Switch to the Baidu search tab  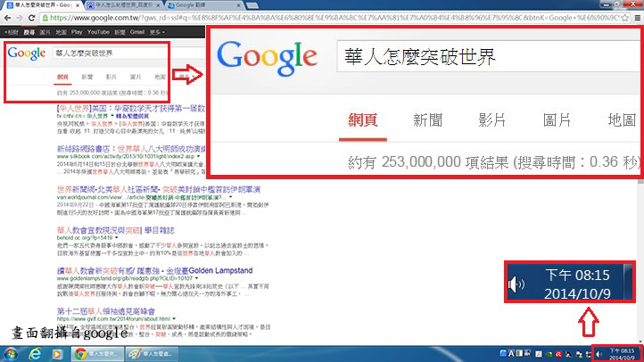coord(123,5)
